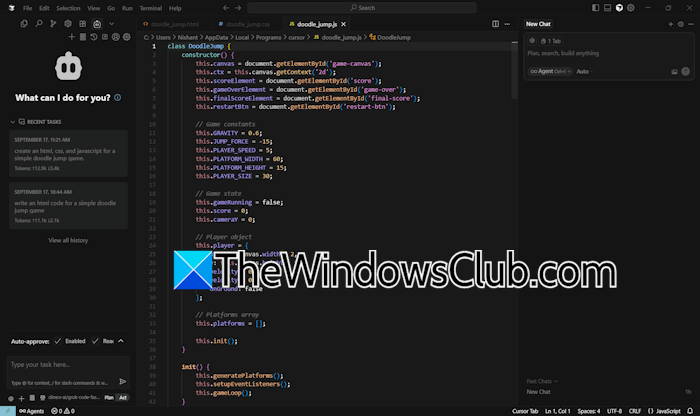Create a new chat with the plus icon

[x=671, y=24]
